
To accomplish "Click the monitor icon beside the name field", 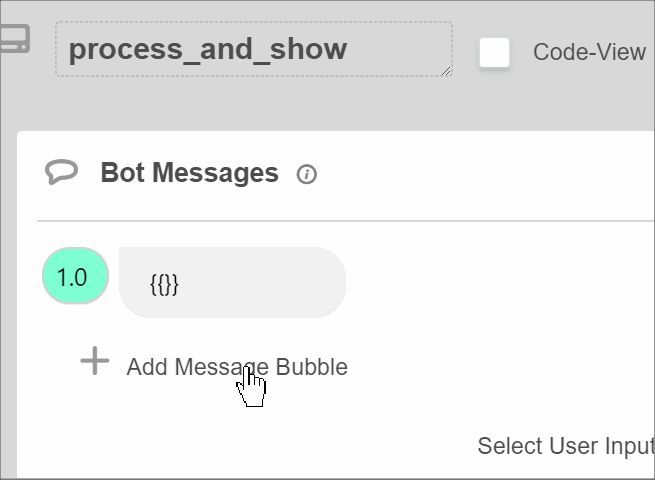I will point(14,40).
